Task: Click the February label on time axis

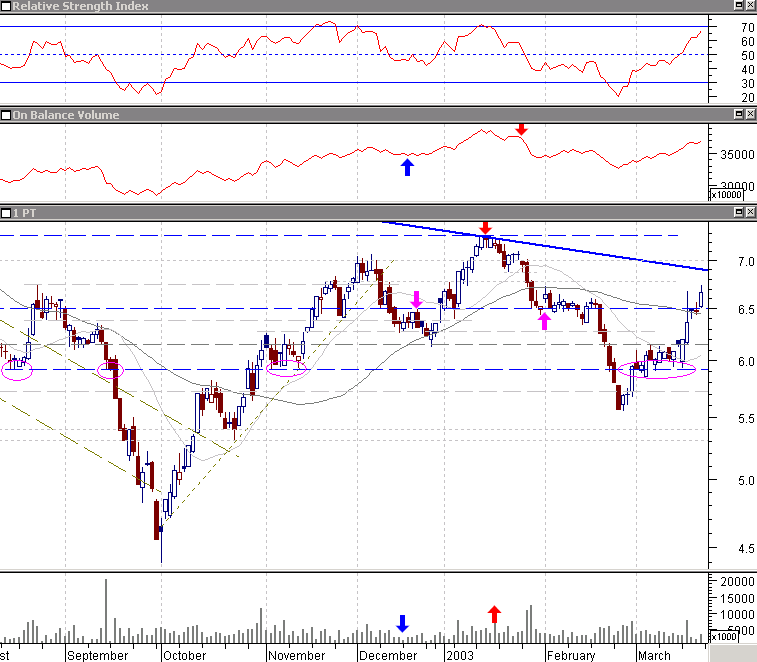Action: (x=571, y=655)
